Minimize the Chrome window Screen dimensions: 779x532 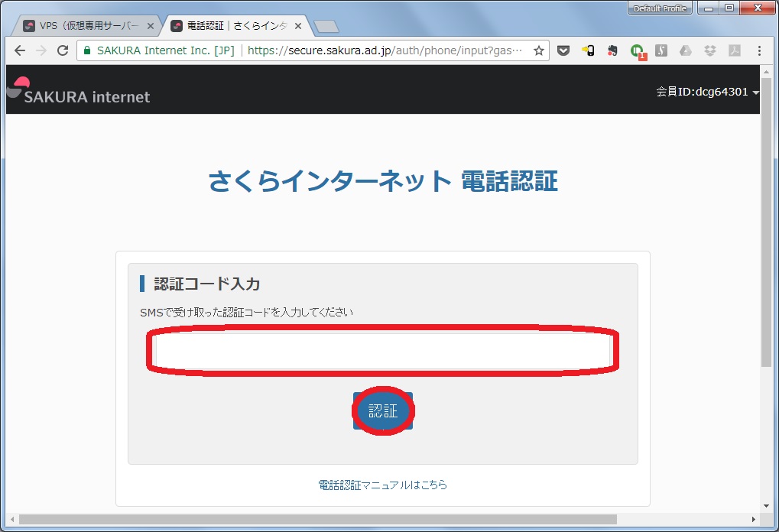pyautogui.click(x=709, y=8)
